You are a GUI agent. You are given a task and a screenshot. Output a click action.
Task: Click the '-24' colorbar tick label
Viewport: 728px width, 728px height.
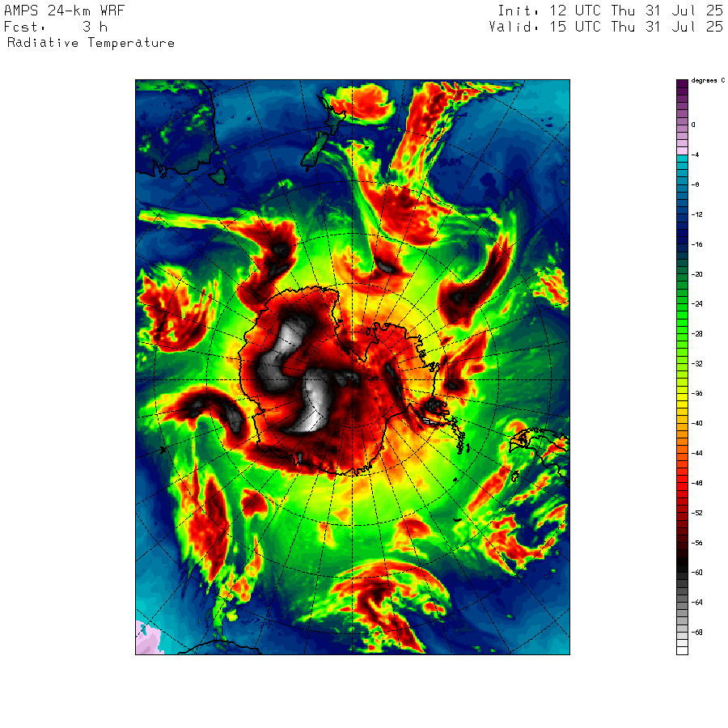coord(697,304)
